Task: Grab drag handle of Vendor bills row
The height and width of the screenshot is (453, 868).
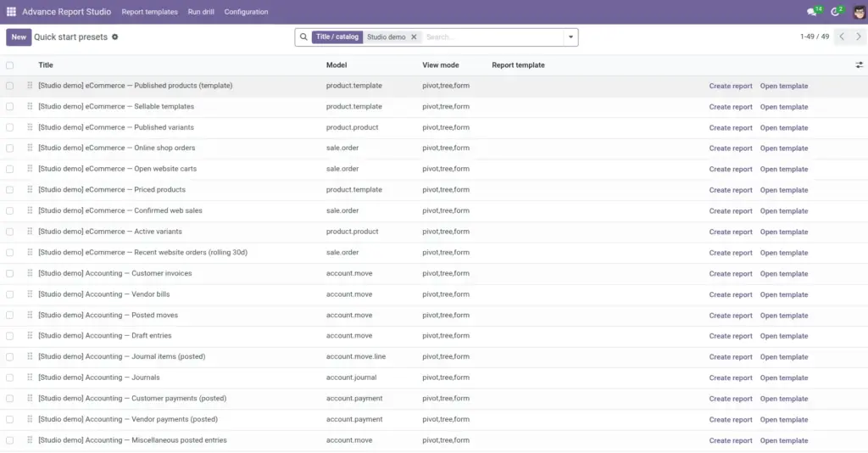Action: pos(30,294)
